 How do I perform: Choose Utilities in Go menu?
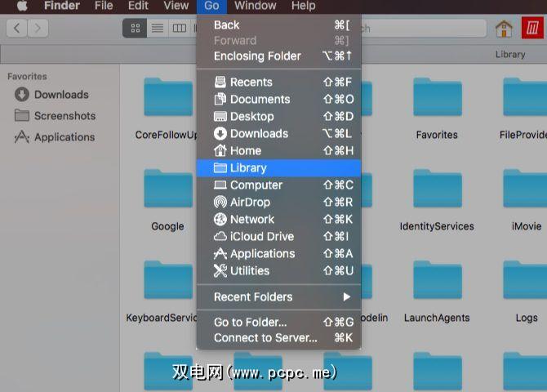click(278, 271)
